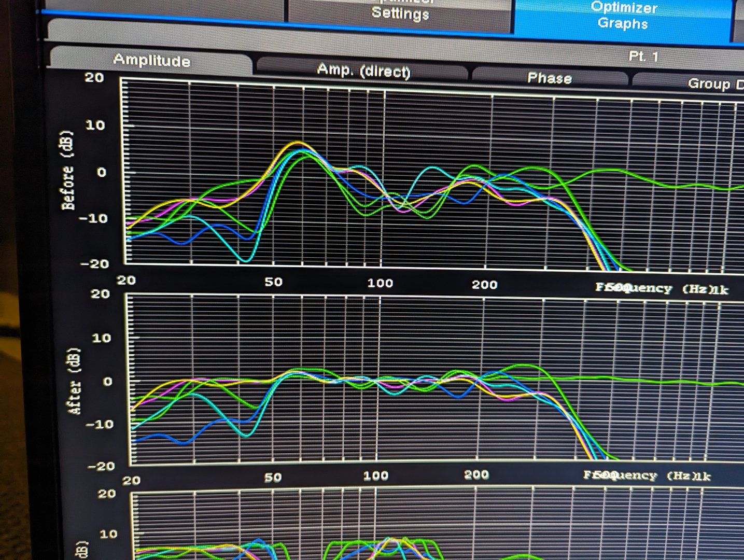The height and width of the screenshot is (560, 744).
Task: Click the After (dB) axis title
Action: (x=75, y=381)
